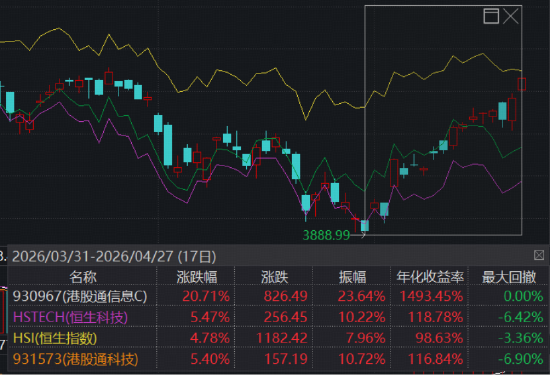Click the 118.78% annualized return value
The width and height of the screenshot is (550, 375).
click(x=435, y=317)
